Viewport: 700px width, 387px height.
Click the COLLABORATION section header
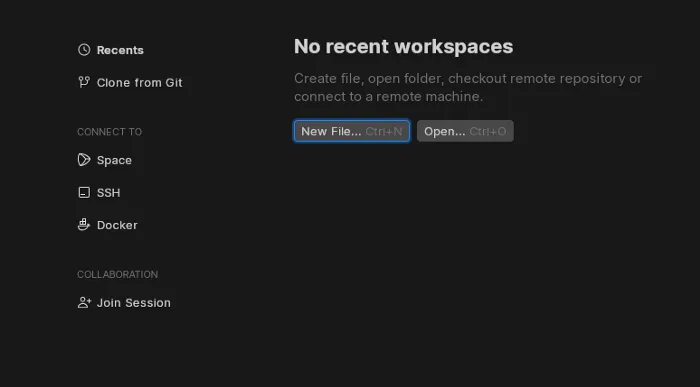point(117,274)
